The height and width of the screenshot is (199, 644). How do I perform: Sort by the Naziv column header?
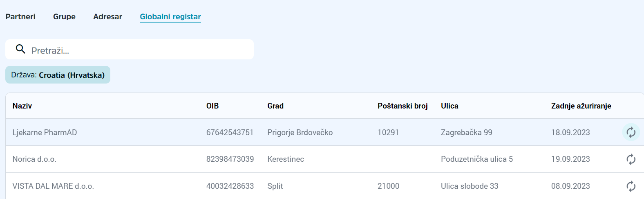tap(22, 106)
